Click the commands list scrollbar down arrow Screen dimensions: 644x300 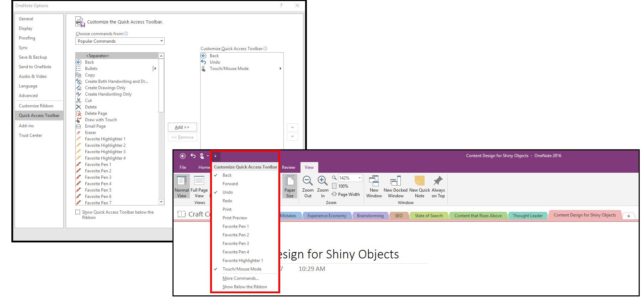pos(161,202)
